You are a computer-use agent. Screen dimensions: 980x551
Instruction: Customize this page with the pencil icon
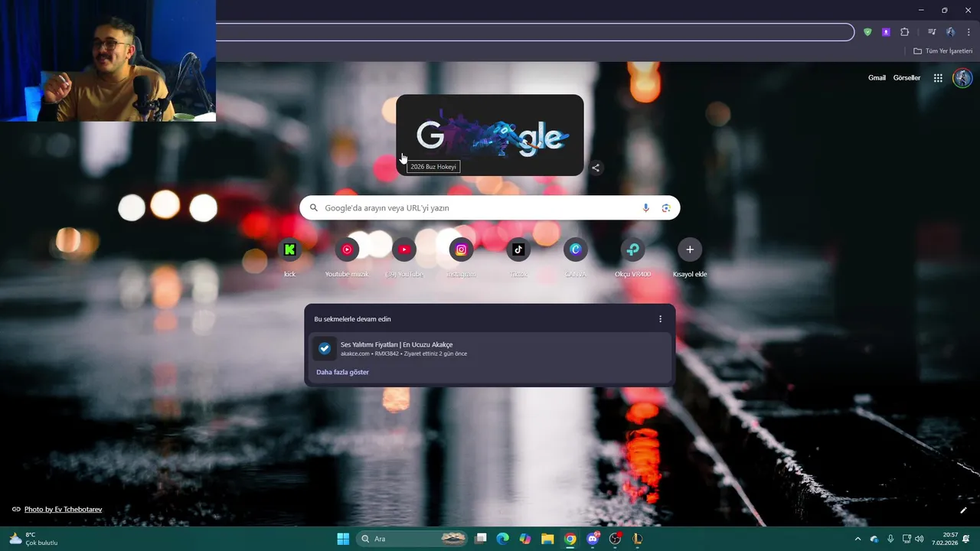(x=963, y=510)
